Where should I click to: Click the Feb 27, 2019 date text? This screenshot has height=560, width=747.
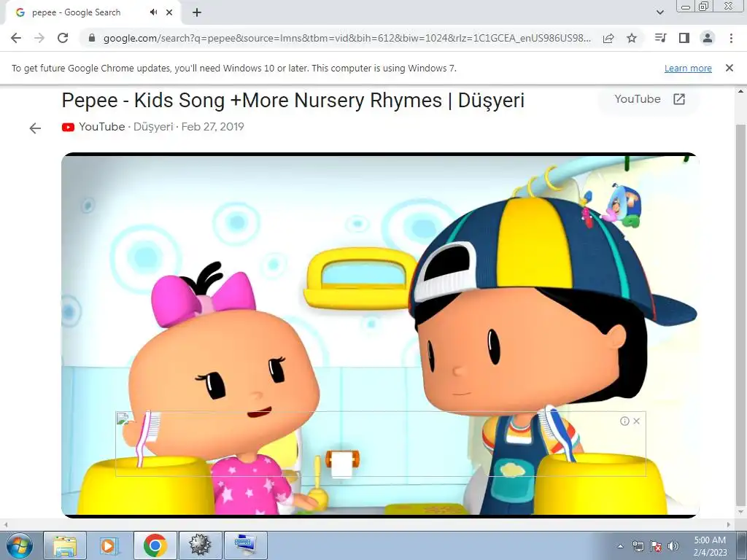(x=212, y=127)
